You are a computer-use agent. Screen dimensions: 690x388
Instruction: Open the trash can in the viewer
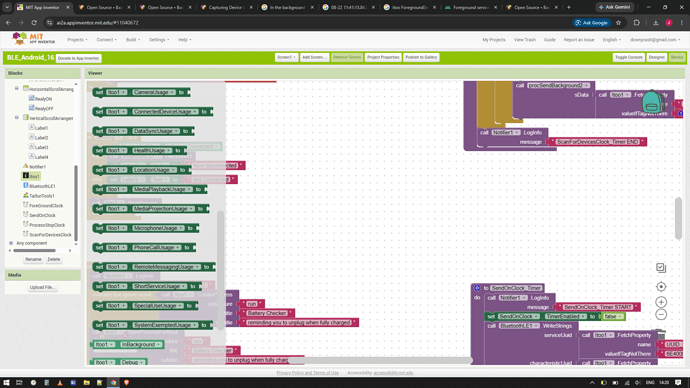(x=660, y=335)
